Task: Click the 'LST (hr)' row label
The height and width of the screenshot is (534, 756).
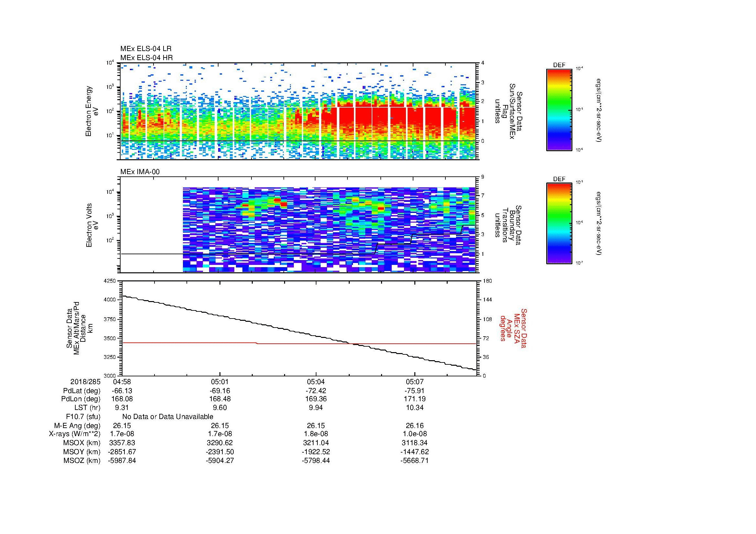Action: tap(87, 408)
